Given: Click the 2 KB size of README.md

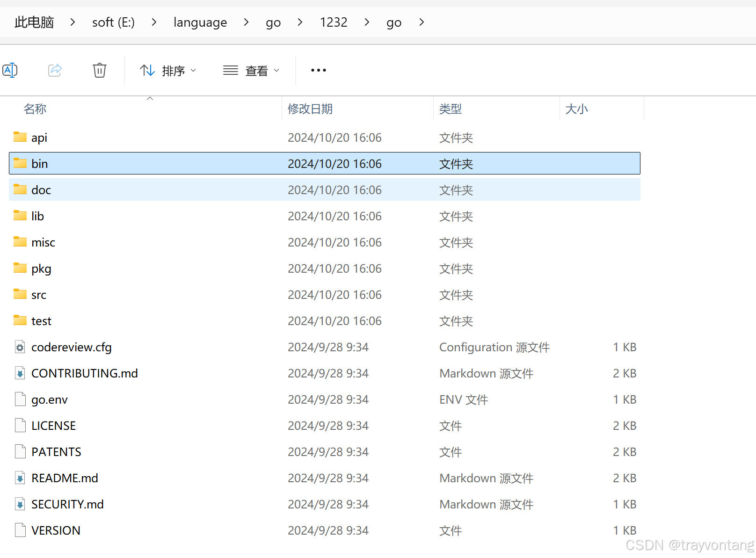Looking at the screenshot, I should tap(625, 478).
